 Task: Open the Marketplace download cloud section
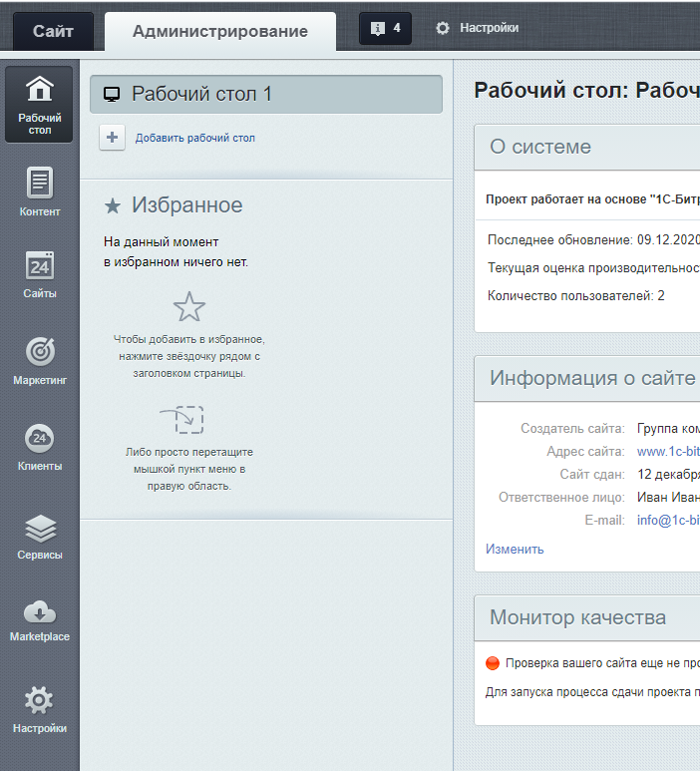click(39, 620)
